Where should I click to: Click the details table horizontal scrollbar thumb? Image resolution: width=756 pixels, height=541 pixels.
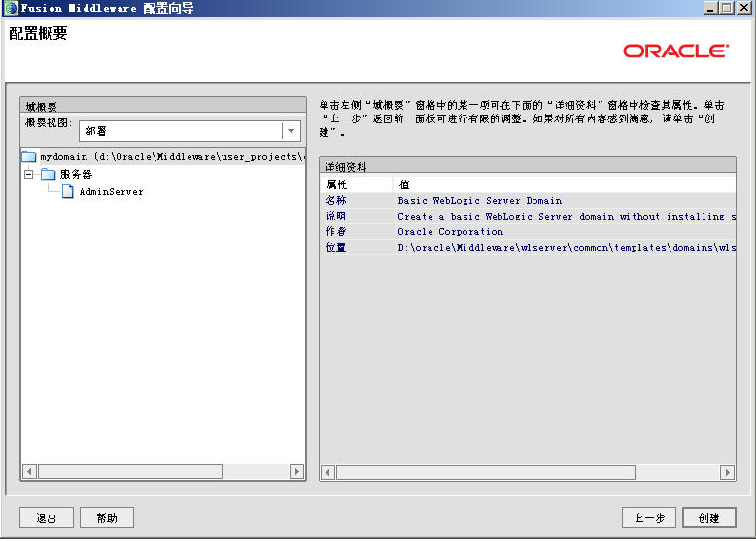click(486, 473)
